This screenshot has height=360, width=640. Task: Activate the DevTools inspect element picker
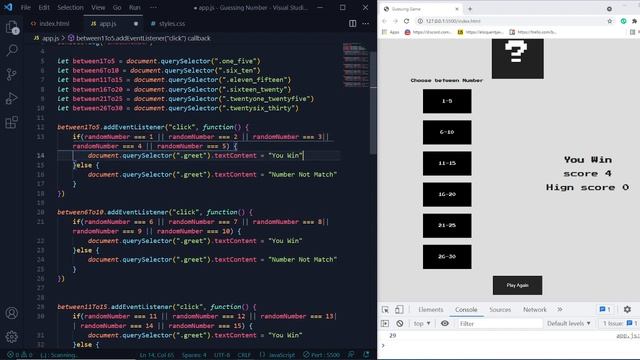[x=385, y=310]
